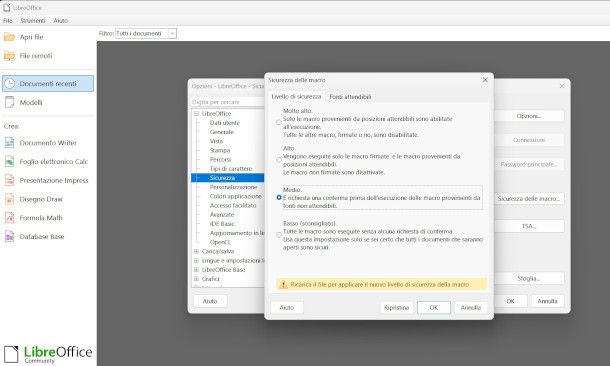610x366 pixels.
Task: Click Annulla button in Opzioni dialog
Action: (547, 301)
